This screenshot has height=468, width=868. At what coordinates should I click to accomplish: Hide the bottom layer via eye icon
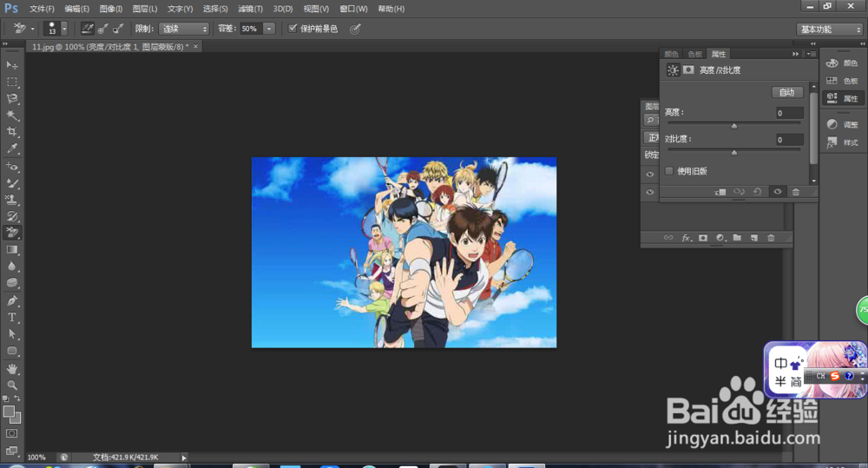(650, 192)
